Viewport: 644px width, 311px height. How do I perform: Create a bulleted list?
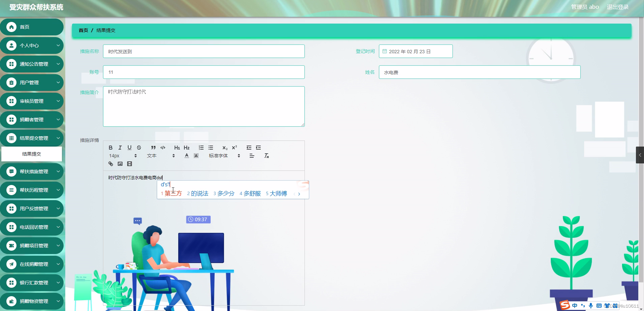211,148
